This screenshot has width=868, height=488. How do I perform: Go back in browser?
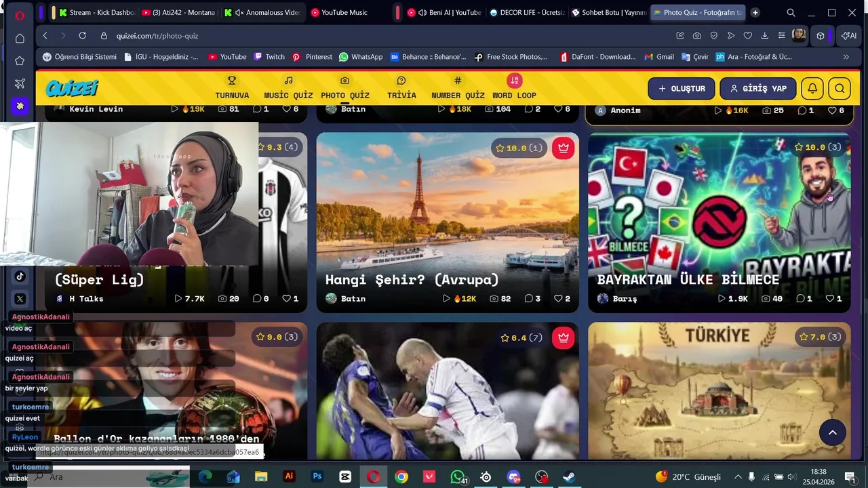[x=45, y=35]
